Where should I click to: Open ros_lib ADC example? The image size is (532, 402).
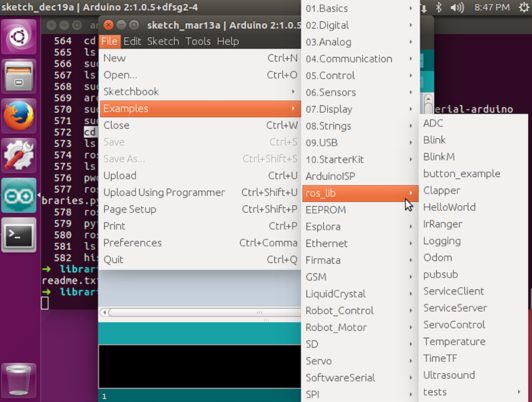click(473, 124)
